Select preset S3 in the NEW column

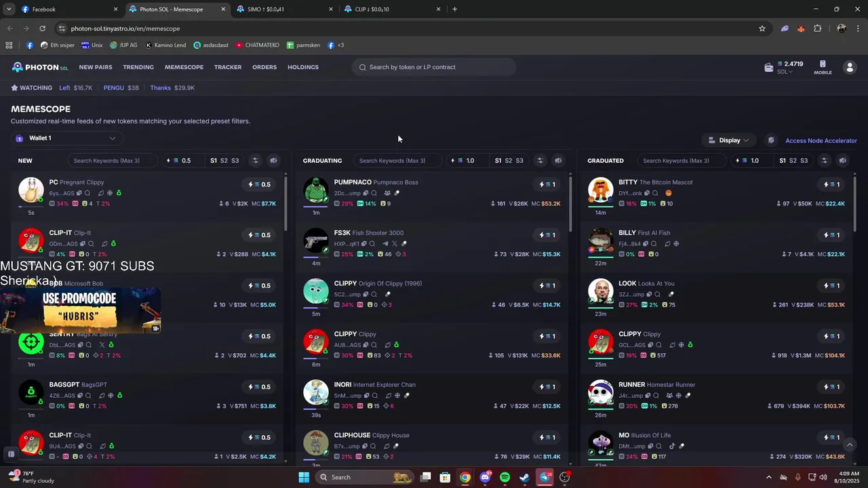[x=235, y=161]
